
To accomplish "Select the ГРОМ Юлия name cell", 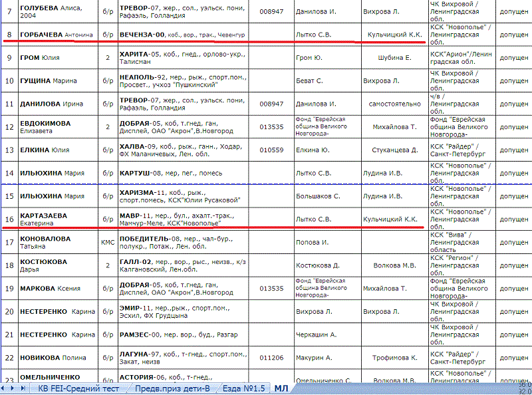I will point(56,58).
